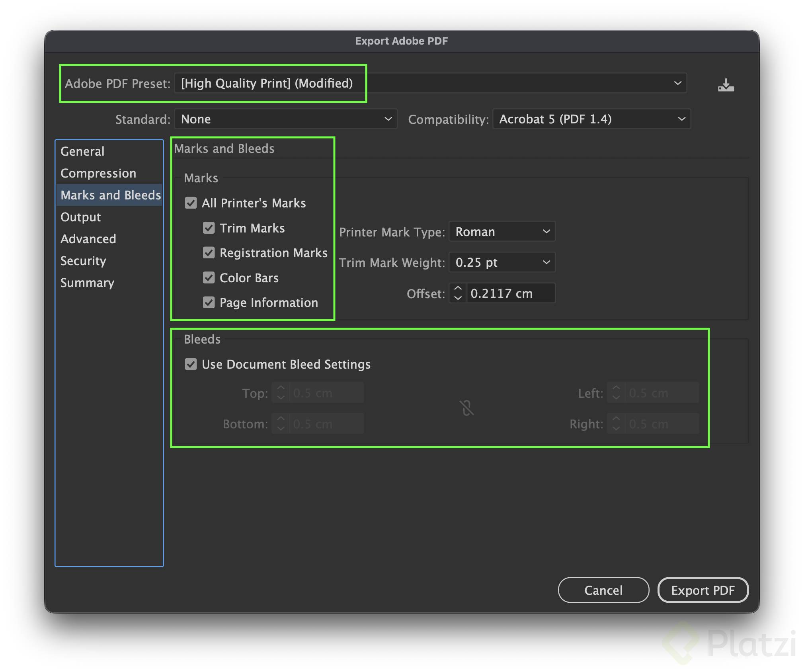Screen dimensions: 804x672
Task: Open the Output section
Action: (80, 217)
